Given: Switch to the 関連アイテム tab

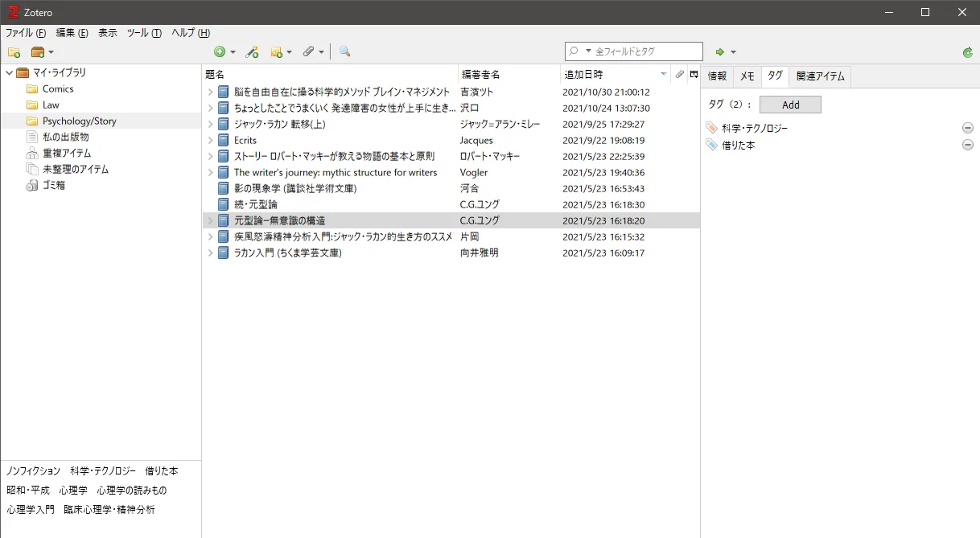Looking at the screenshot, I should [x=820, y=76].
